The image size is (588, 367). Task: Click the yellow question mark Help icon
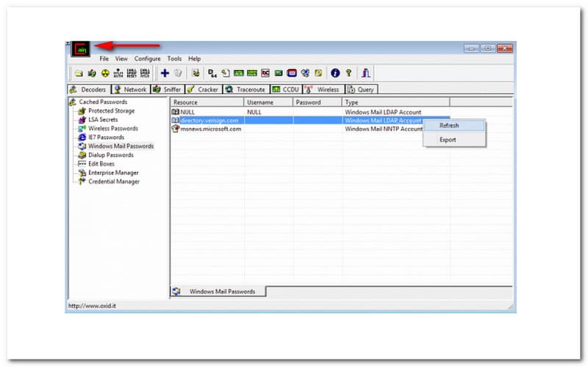tap(348, 73)
